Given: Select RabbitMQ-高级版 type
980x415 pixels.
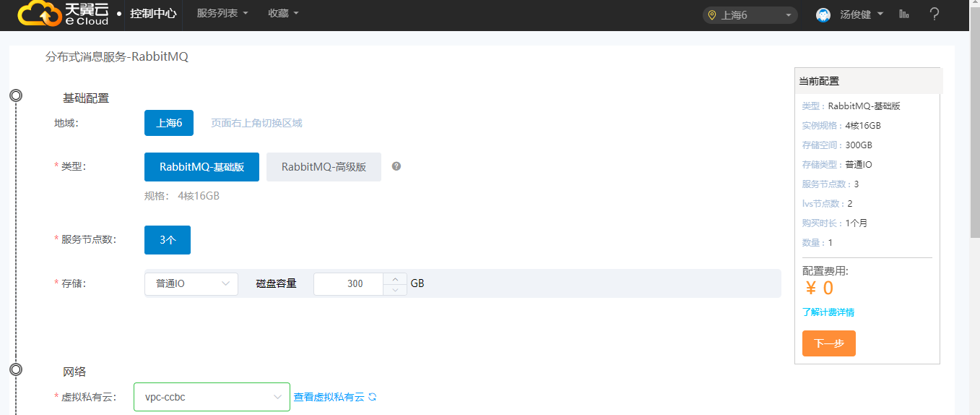Looking at the screenshot, I should coord(324,167).
